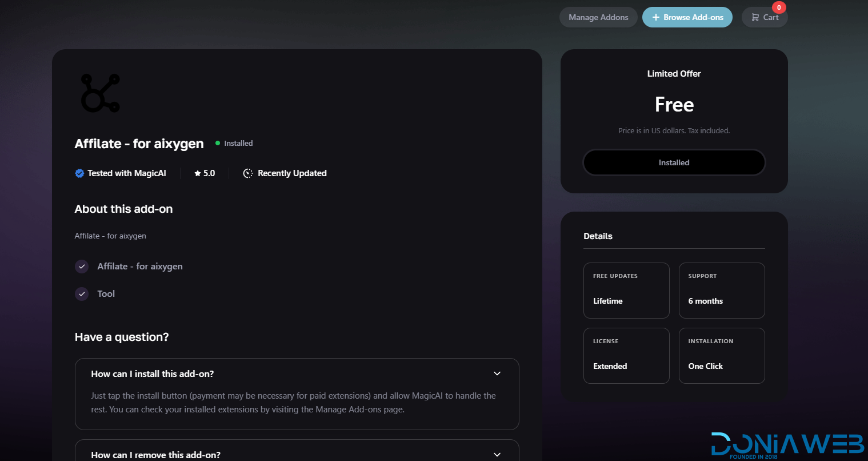This screenshot has height=461, width=868.
Task: Collapse the install add-on question chevron
Action: [x=497, y=373]
